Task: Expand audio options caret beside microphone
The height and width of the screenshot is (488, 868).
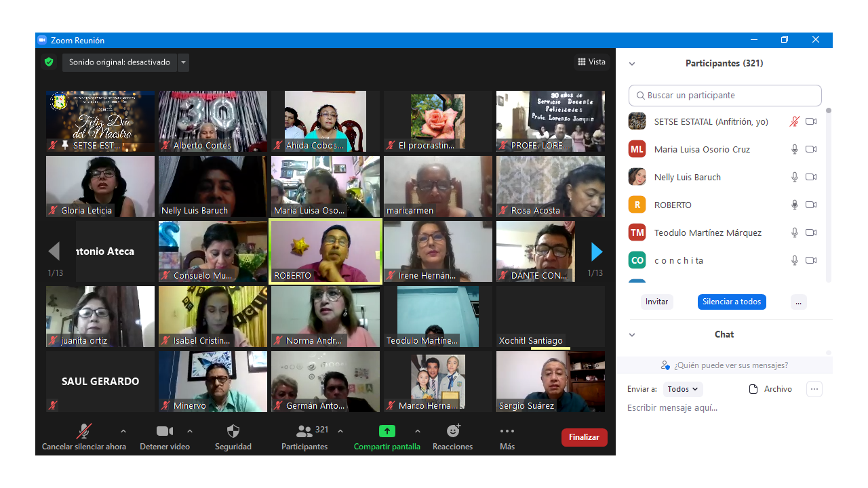Action: (123, 431)
